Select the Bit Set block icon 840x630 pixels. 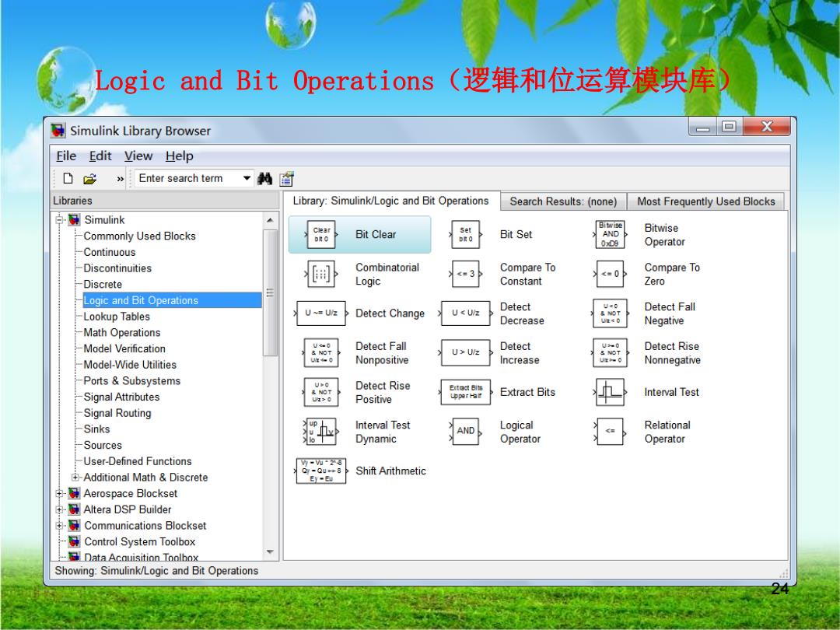click(x=466, y=235)
